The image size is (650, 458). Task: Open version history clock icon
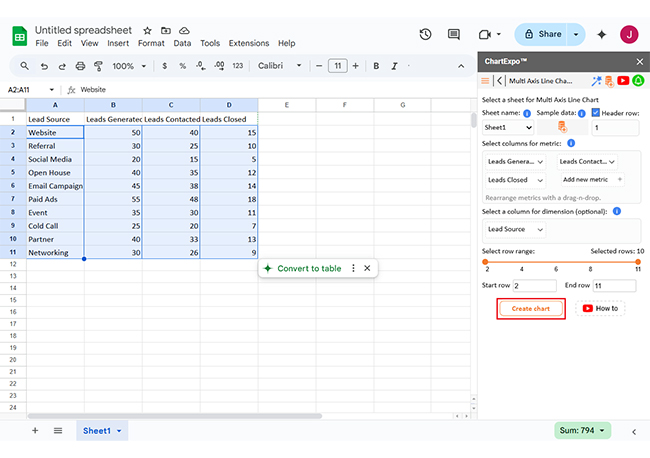click(x=426, y=34)
